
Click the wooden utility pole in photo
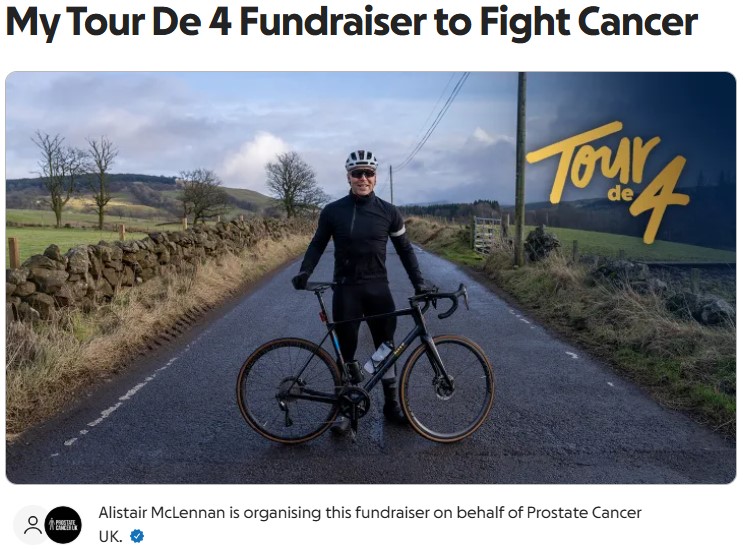(520, 168)
